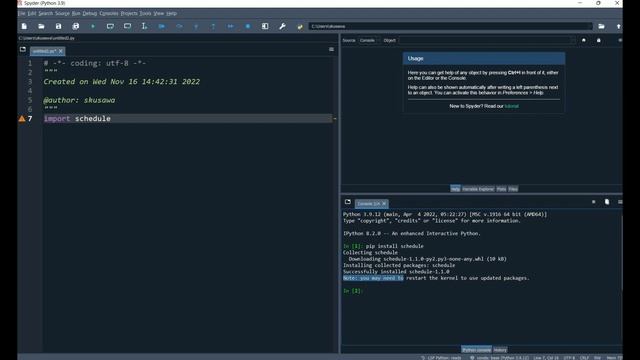
Task: Open Help pane options menu
Action: coord(620,40)
